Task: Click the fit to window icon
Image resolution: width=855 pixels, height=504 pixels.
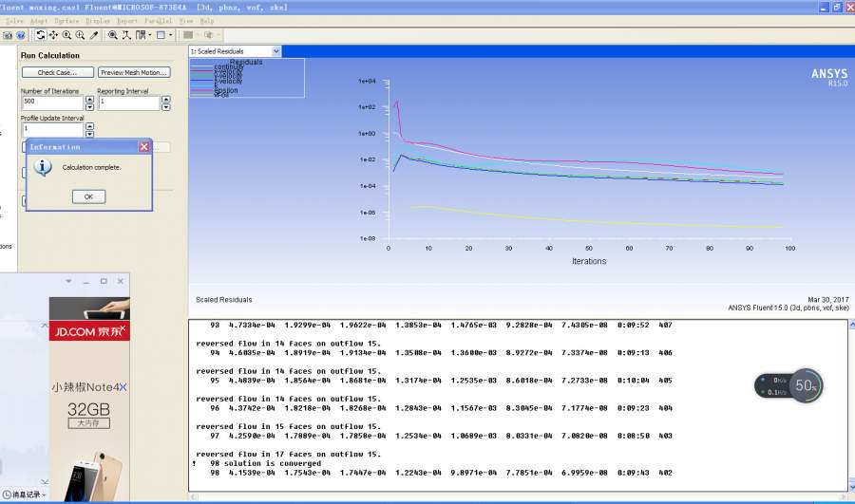Action: tap(112, 35)
